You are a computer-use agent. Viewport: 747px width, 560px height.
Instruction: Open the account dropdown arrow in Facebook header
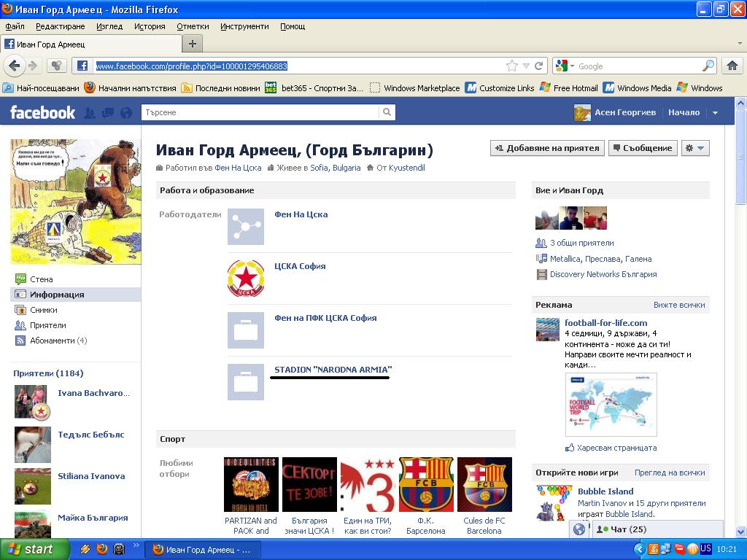point(715,113)
